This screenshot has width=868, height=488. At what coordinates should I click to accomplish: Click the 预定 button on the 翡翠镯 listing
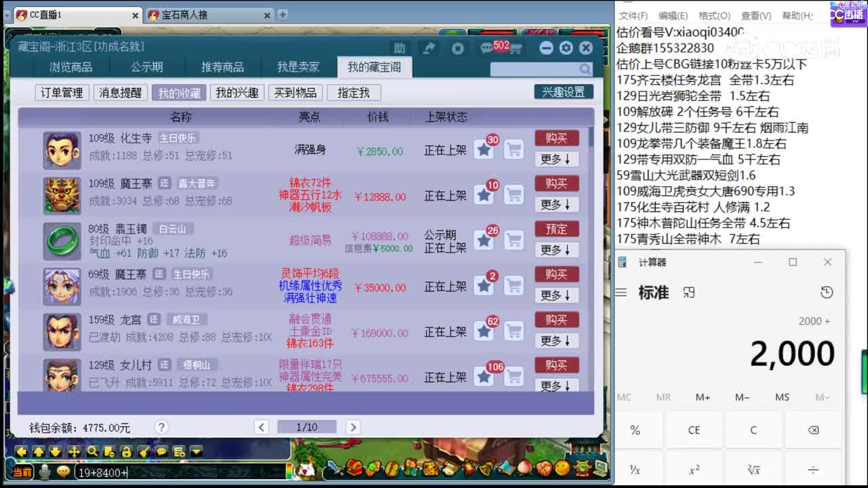click(556, 229)
